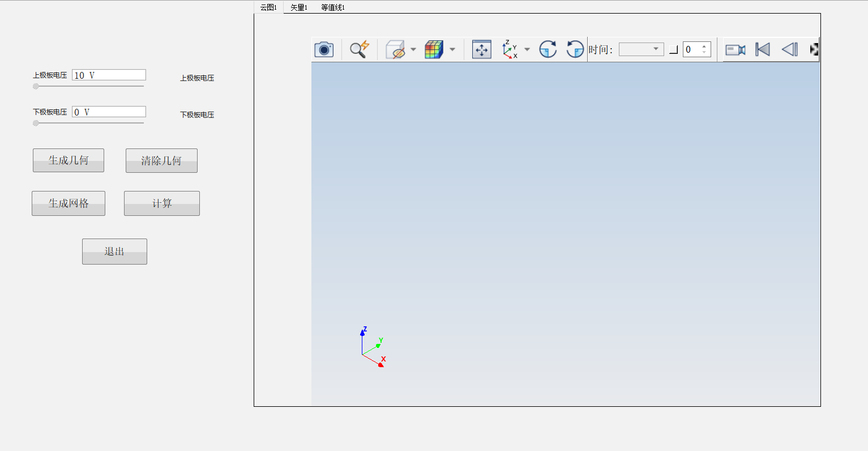Click the magnifier with lightning icon

[359, 49]
